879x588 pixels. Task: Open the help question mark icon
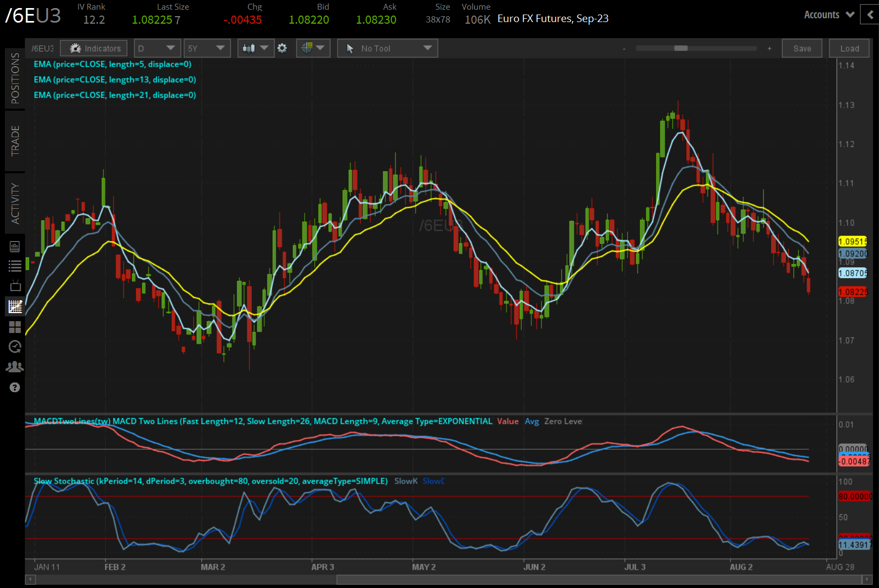coord(15,387)
